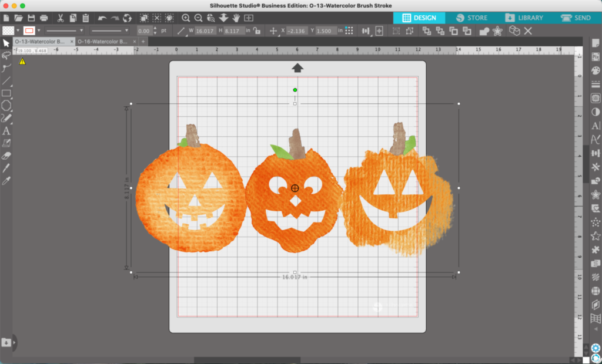This screenshot has width=602, height=364.
Task: Cut the selection with the scissors icon
Action: click(x=61, y=18)
